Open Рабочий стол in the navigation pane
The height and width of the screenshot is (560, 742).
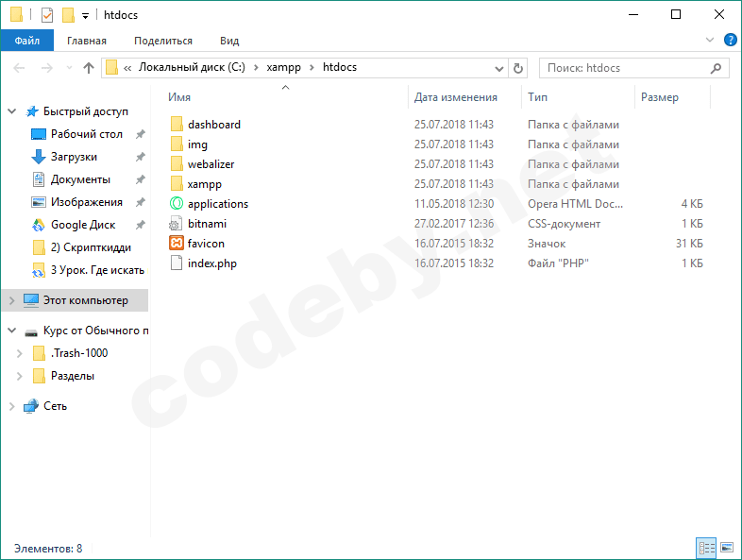tap(87, 134)
